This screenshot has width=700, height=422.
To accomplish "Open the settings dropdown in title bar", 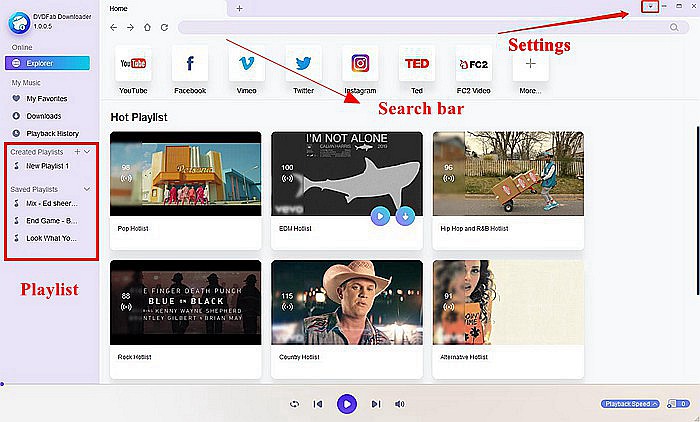I will point(650,6).
